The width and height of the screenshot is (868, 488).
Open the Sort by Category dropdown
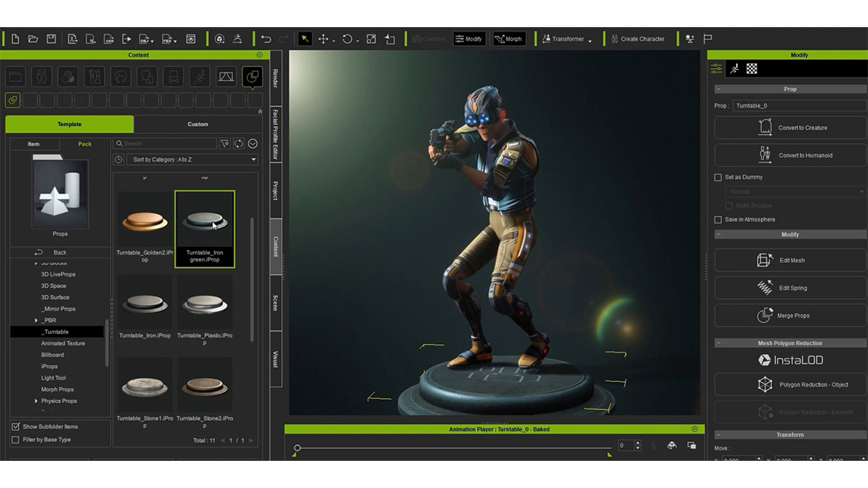click(193, 160)
